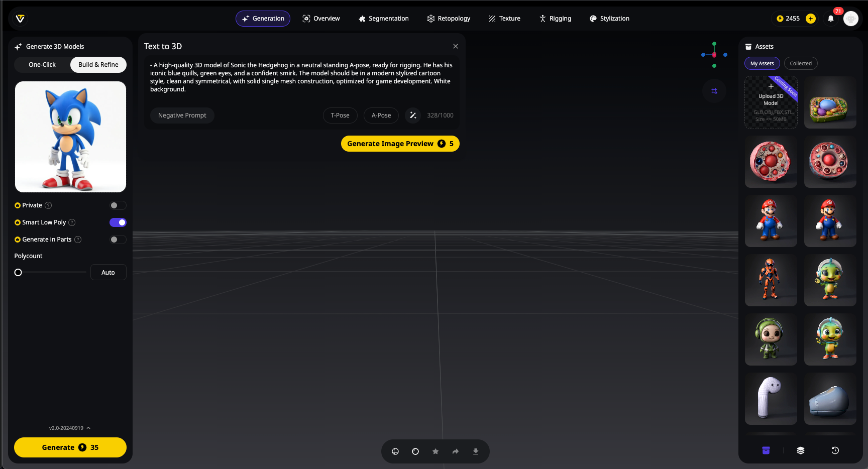
Task: Add credits with the yellow plus icon
Action: (x=811, y=19)
